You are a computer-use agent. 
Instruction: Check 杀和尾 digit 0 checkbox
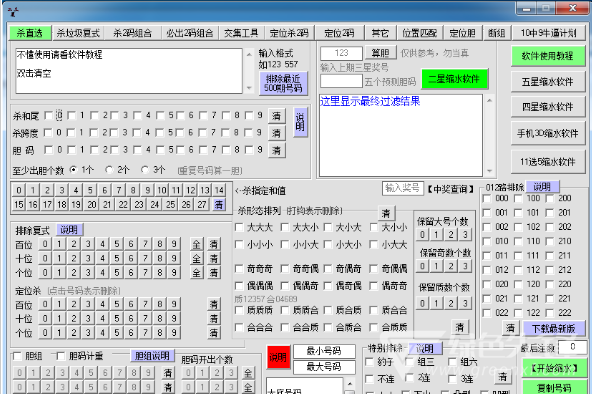48,115
